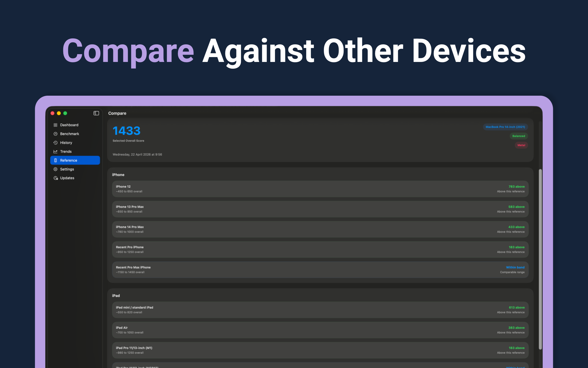This screenshot has width=588, height=368.
Task: Click the "433 above" value
Action: tap(517, 227)
